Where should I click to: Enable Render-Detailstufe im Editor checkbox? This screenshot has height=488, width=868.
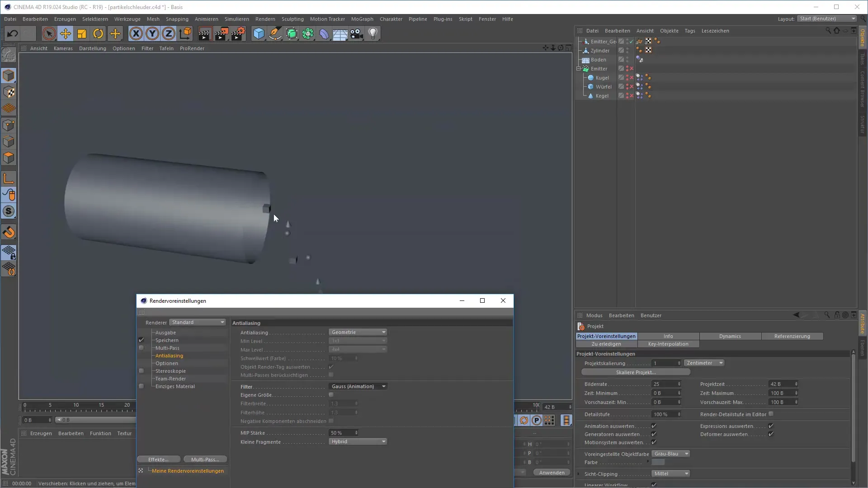(771, 414)
